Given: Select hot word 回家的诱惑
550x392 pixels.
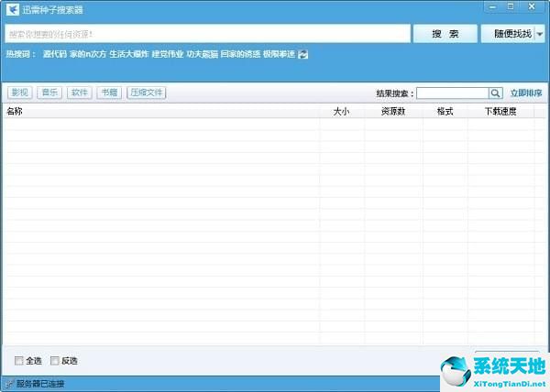Looking at the screenshot, I should 240,54.
